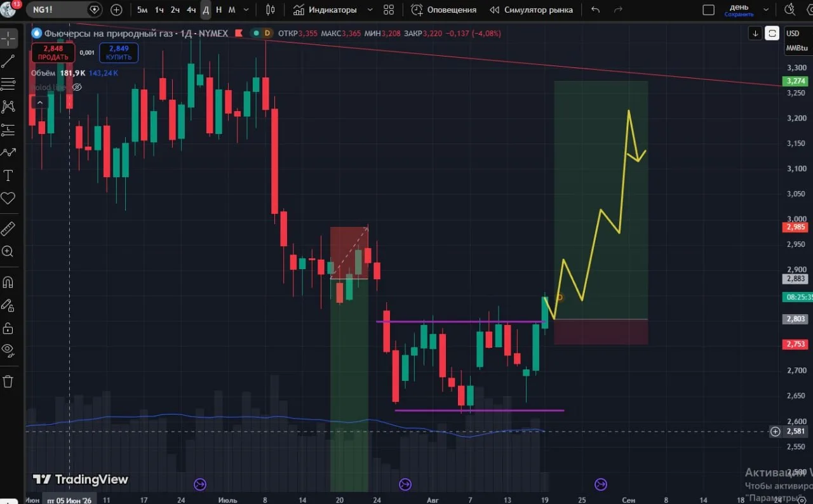Viewport: 813px width, 504px height.
Task: Switch to the Н weekly timeframe
Action: (219, 10)
